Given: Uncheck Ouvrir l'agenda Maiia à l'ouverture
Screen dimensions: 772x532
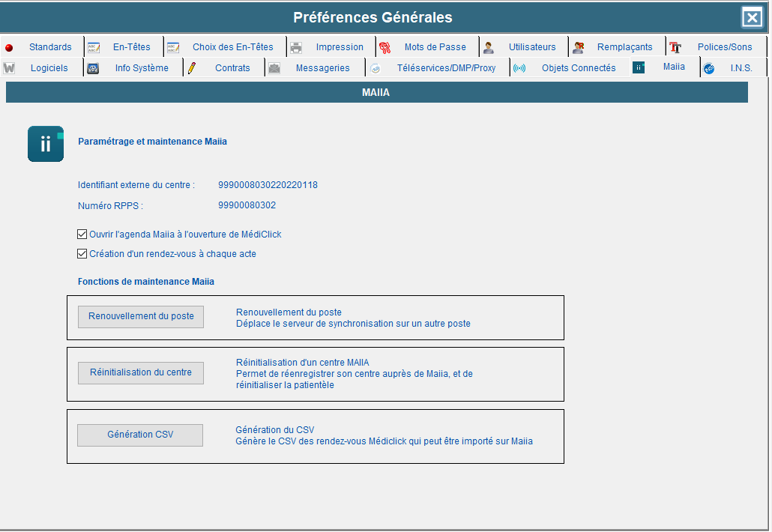Looking at the screenshot, I should coord(82,235).
